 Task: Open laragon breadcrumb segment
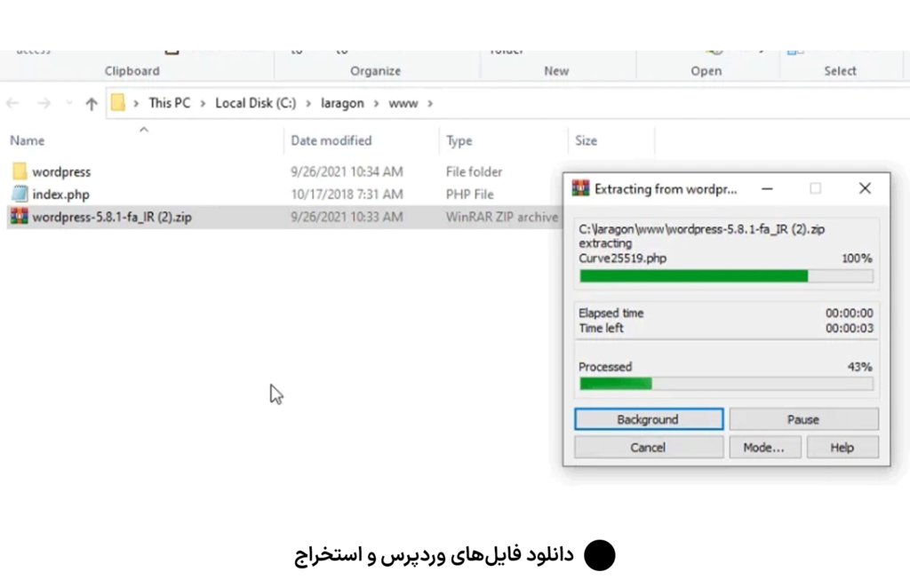click(x=342, y=103)
